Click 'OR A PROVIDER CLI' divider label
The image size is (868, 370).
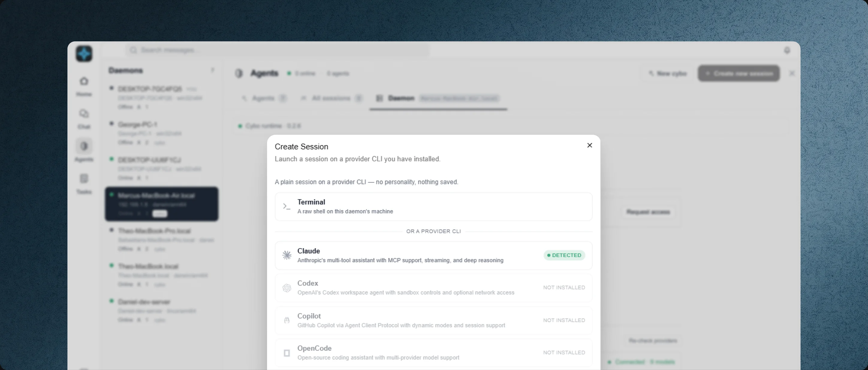point(433,231)
